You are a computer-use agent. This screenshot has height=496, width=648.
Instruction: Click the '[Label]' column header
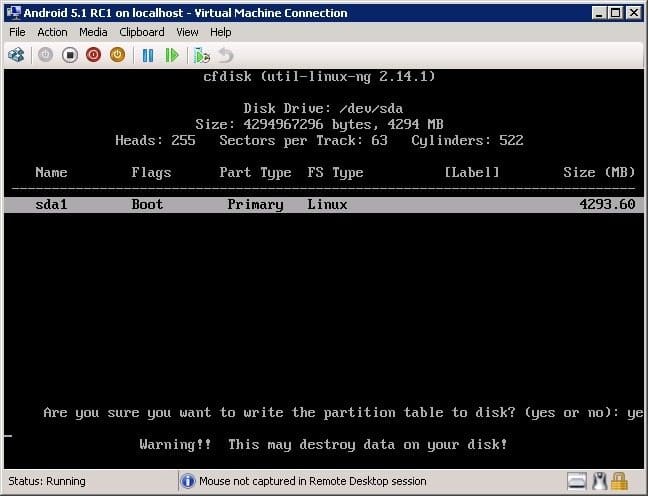coord(472,172)
